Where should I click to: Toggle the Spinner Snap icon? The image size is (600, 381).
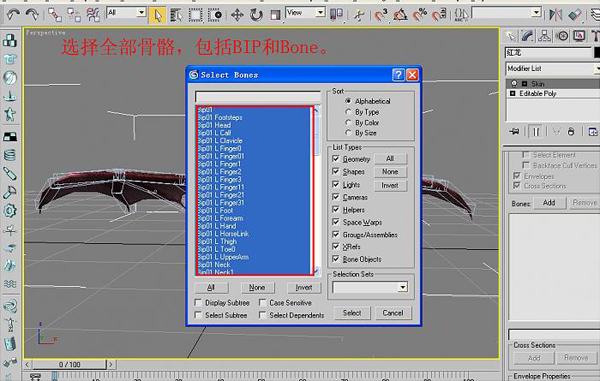[x=439, y=15]
